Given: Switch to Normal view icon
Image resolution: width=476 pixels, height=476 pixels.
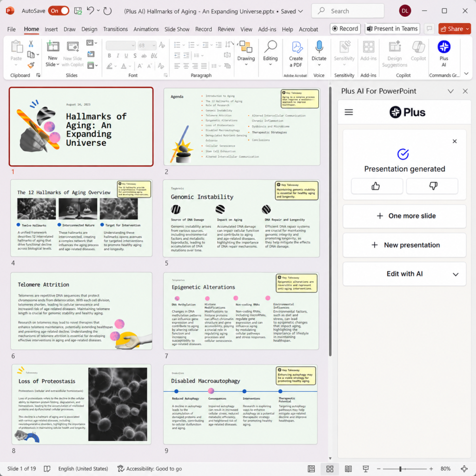Looking at the screenshot, I should (x=311, y=469).
